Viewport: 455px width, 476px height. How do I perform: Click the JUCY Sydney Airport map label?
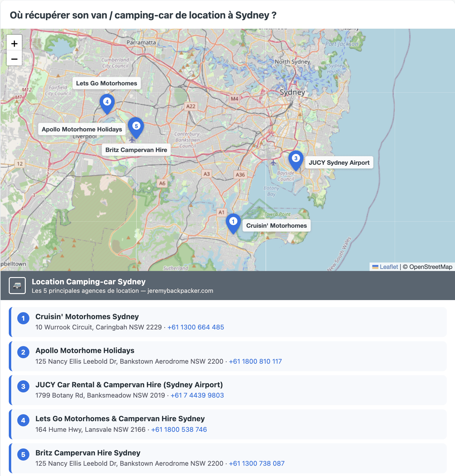(x=339, y=163)
